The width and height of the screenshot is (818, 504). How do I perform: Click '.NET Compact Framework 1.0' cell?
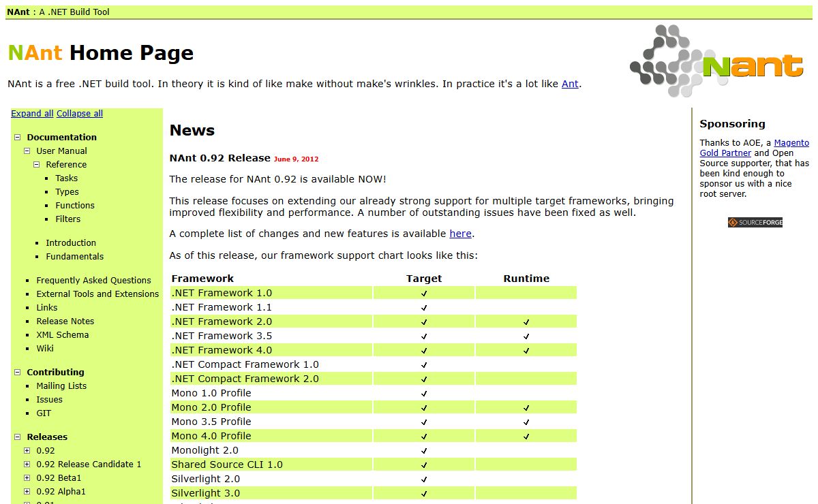(x=271, y=364)
